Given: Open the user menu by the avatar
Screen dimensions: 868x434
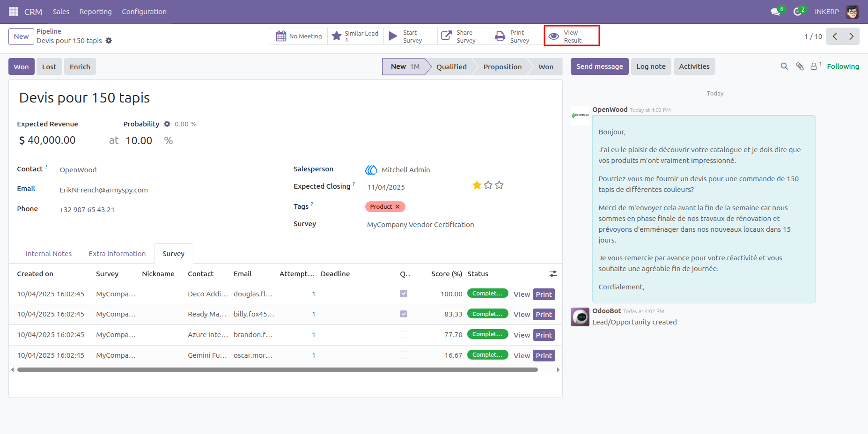Looking at the screenshot, I should point(852,12).
